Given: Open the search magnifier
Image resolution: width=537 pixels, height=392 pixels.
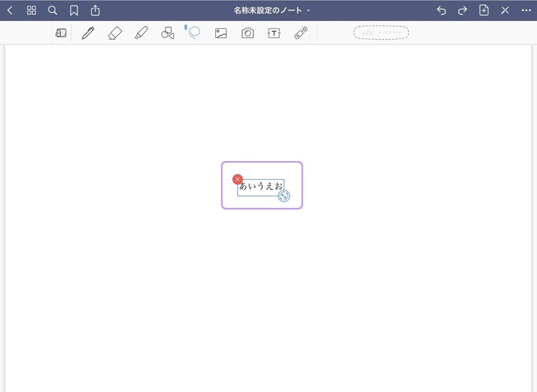Looking at the screenshot, I should click(x=53, y=10).
